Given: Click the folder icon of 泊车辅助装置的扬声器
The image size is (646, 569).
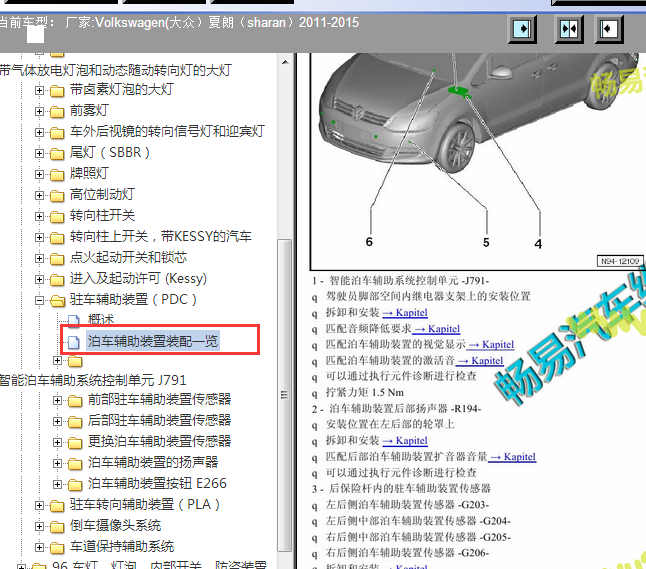Looking at the screenshot, I should [75, 464].
